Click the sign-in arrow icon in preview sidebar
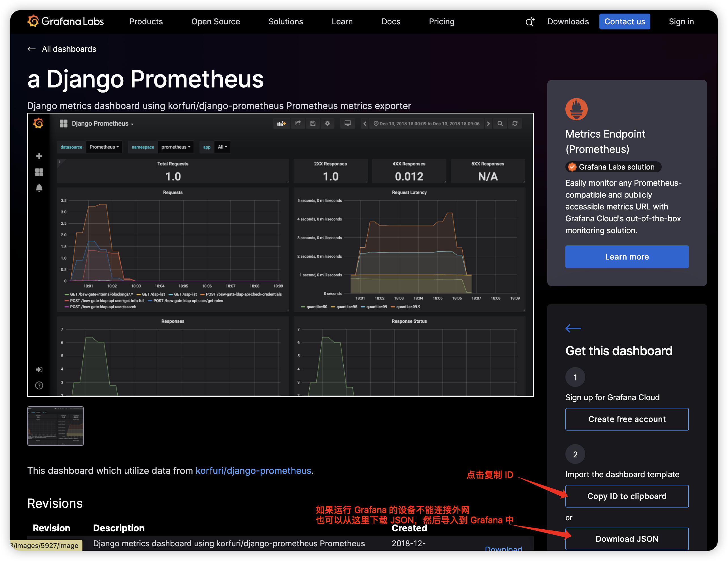This screenshot has height=561, width=728. click(x=39, y=369)
